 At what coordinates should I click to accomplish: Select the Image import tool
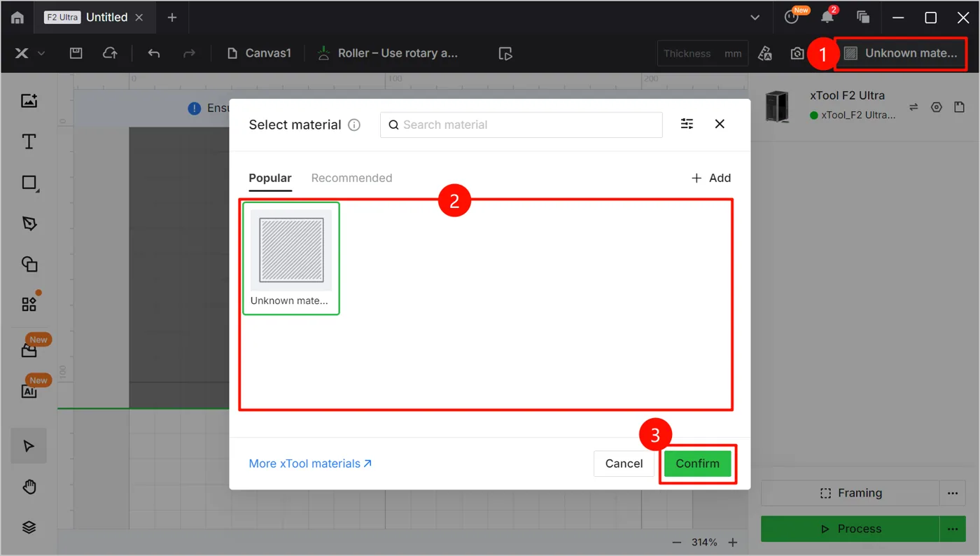(29, 101)
